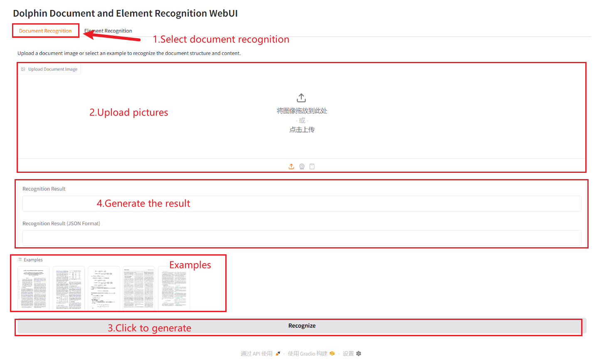
Task: Click inside the Recognition Result text field
Action: click(302, 204)
